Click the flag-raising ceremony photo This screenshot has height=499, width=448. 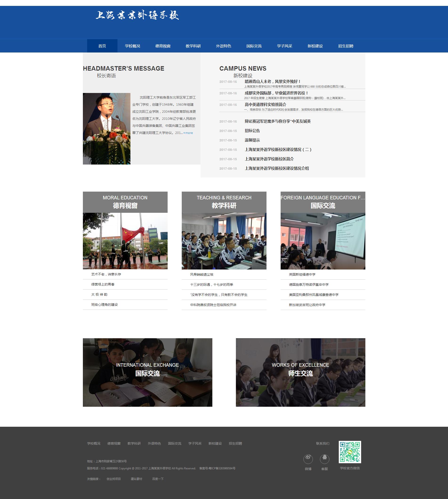point(125,241)
